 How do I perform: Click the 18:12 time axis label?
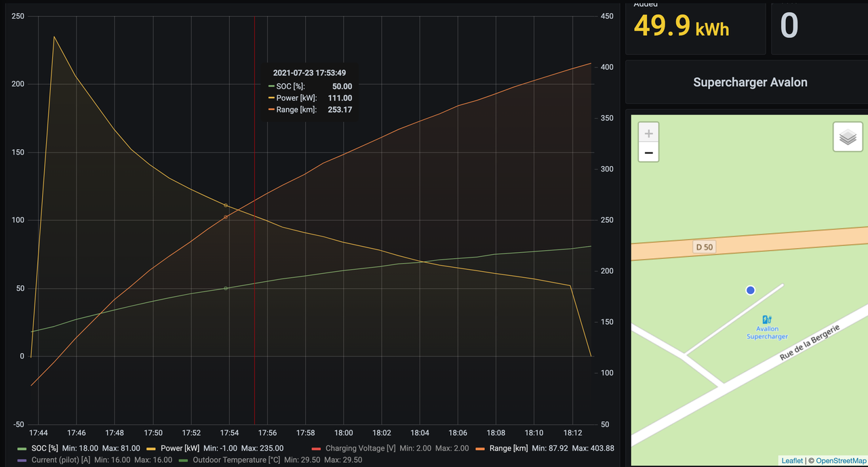coord(572,432)
